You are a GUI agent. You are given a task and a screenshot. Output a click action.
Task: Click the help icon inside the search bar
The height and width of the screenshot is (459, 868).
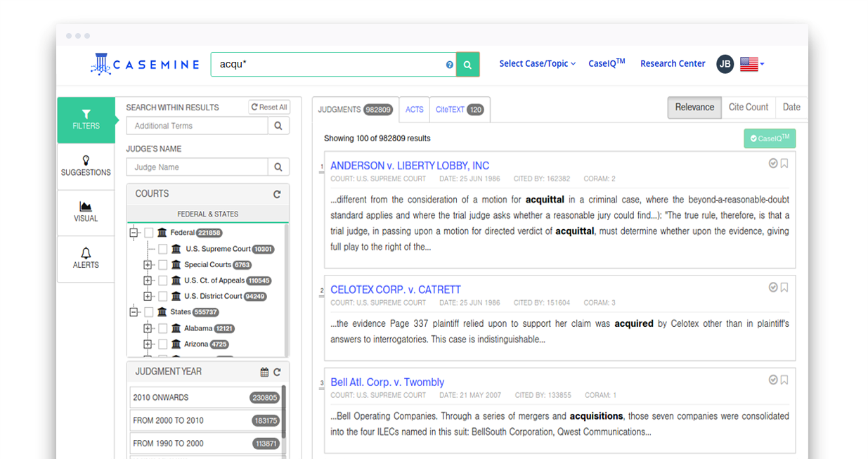point(449,64)
